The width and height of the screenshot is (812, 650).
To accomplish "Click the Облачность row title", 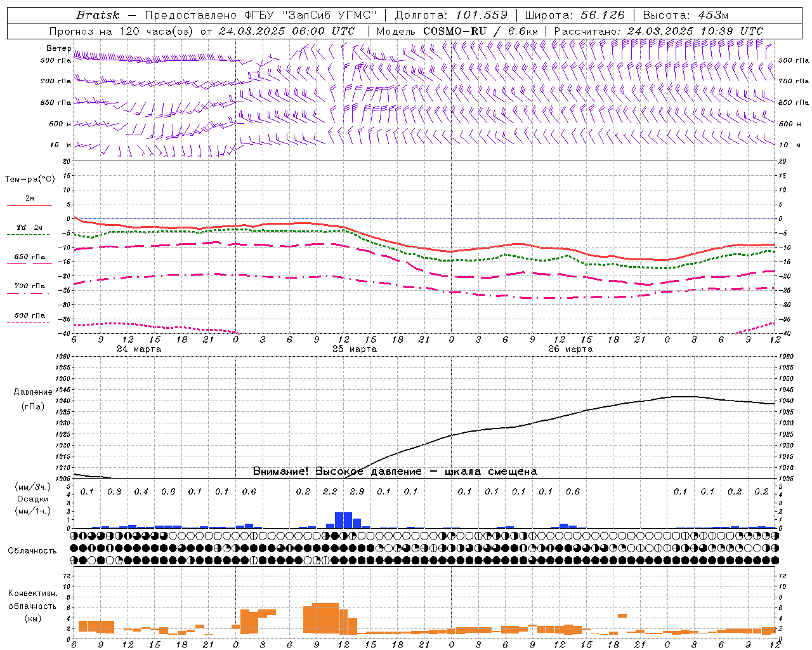I will [x=32, y=551].
